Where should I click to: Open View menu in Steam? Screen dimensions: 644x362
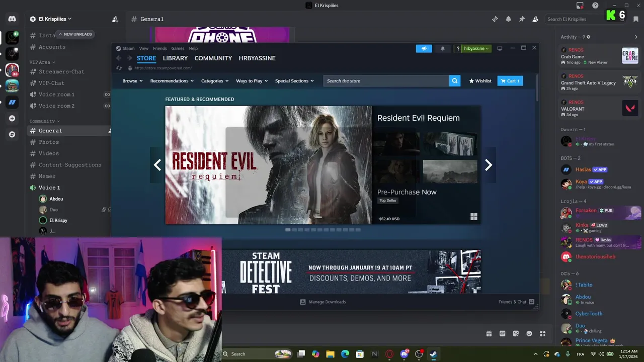click(144, 48)
